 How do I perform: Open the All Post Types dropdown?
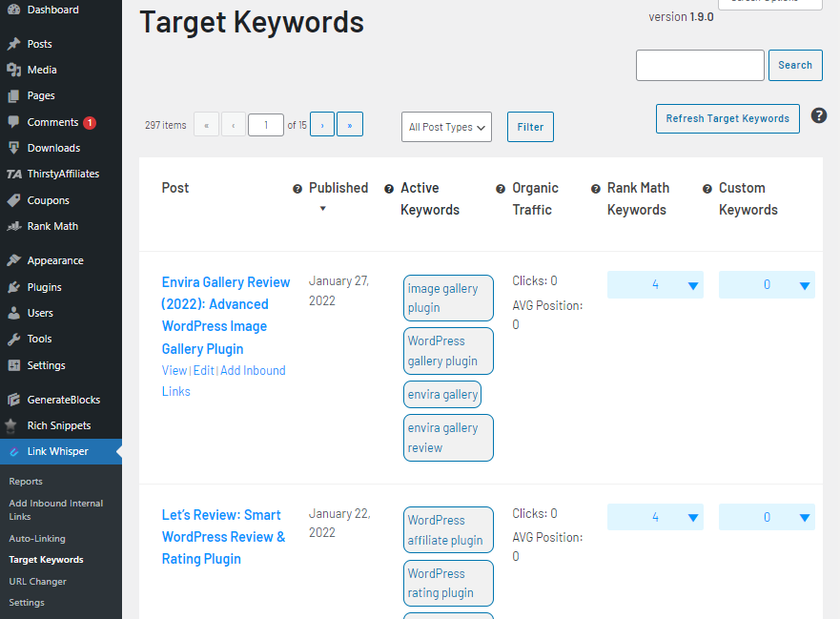click(x=446, y=126)
